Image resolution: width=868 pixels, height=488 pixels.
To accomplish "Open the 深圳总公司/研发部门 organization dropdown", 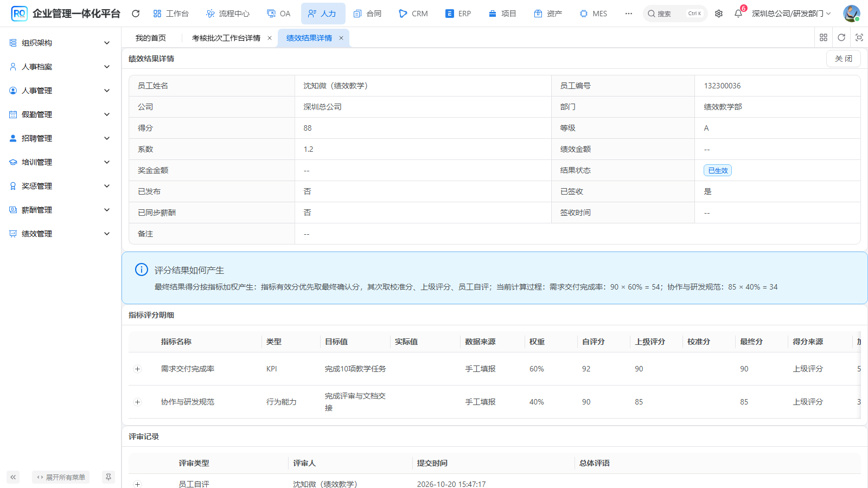I will (x=791, y=14).
